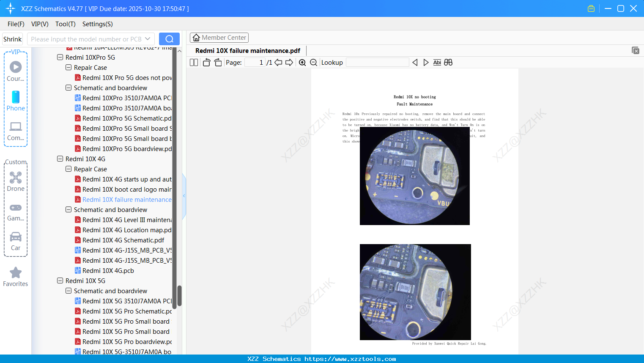Open the Game console category

tap(16, 212)
